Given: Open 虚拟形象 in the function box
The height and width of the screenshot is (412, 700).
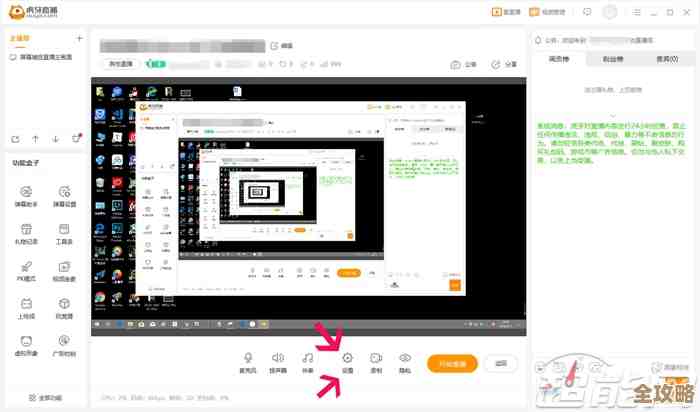Looking at the screenshot, I should (x=26, y=341).
